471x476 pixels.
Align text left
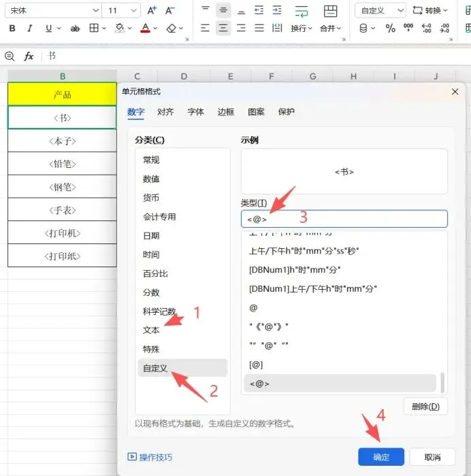coord(205,29)
